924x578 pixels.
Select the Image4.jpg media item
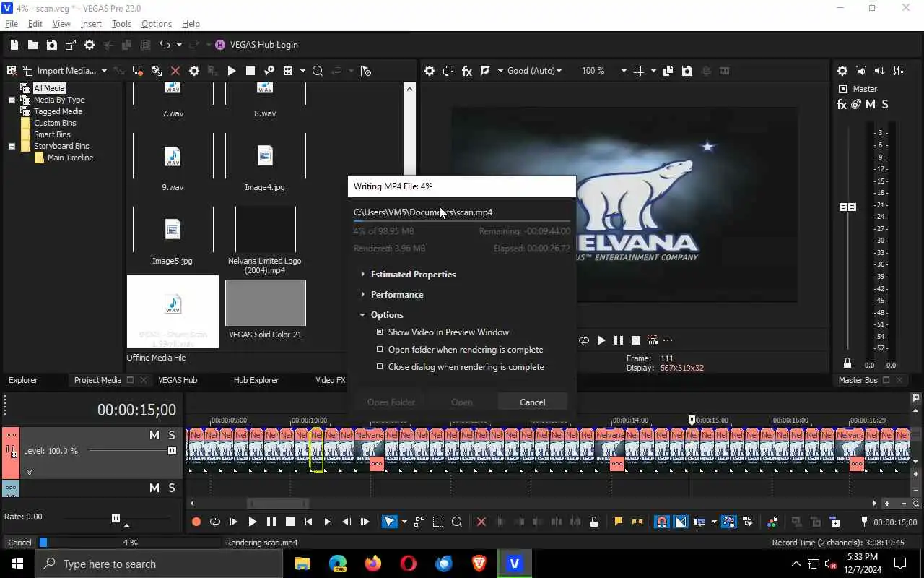[265, 155]
